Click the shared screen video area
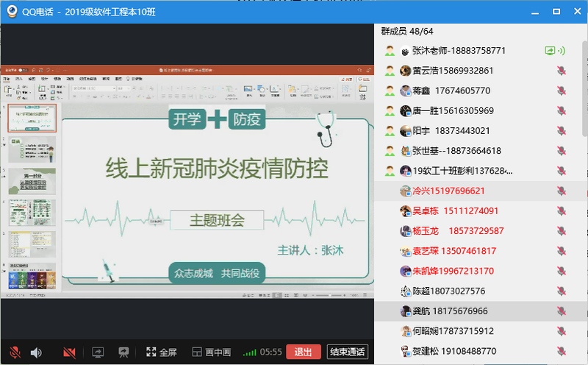The image size is (588, 365). click(187, 182)
